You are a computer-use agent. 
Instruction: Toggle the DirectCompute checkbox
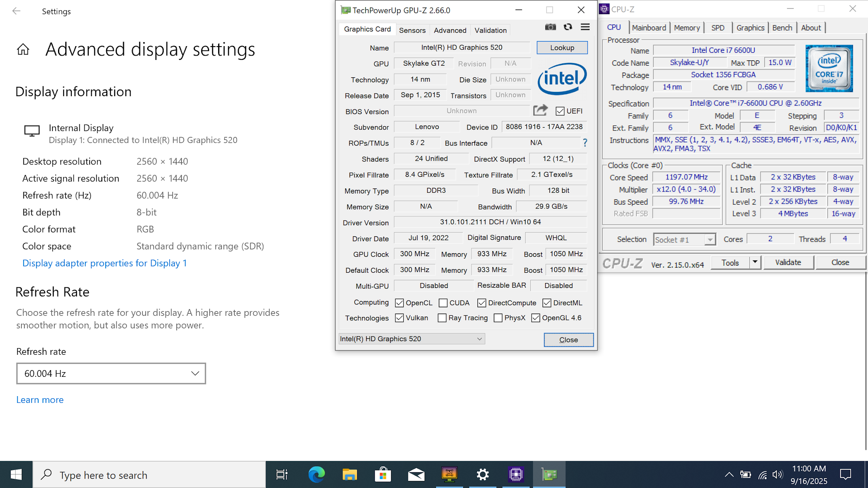(x=481, y=303)
